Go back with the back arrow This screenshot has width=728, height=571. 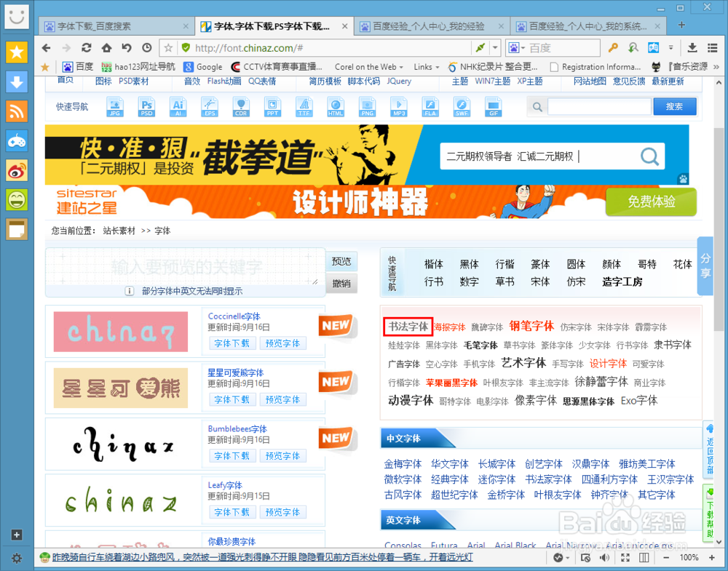click(46, 48)
